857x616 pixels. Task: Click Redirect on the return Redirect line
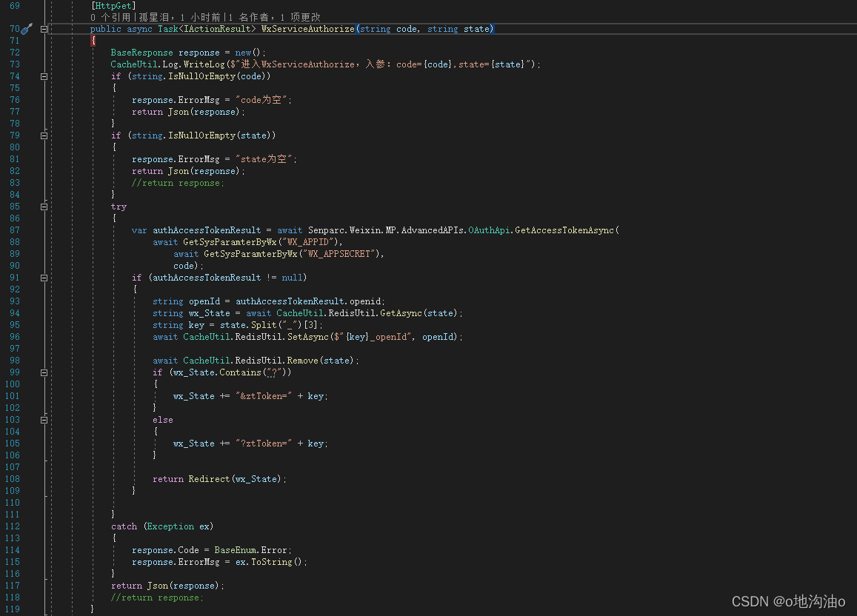[210, 479]
